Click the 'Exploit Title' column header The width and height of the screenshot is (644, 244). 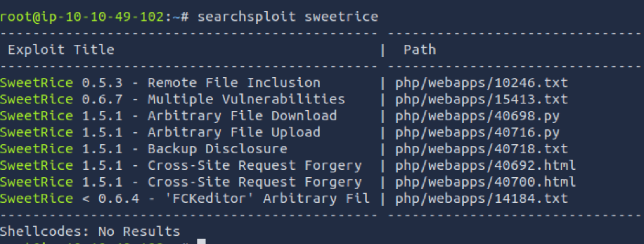(61, 50)
